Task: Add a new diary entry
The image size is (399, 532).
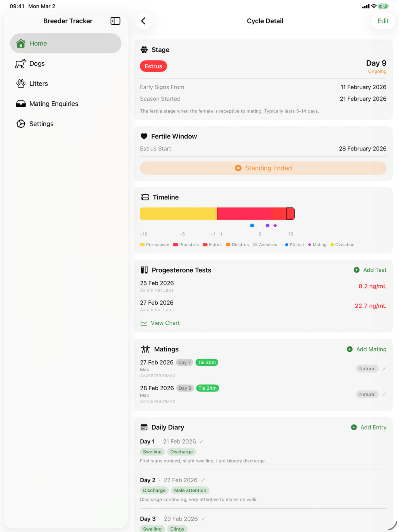Action: [369, 427]
